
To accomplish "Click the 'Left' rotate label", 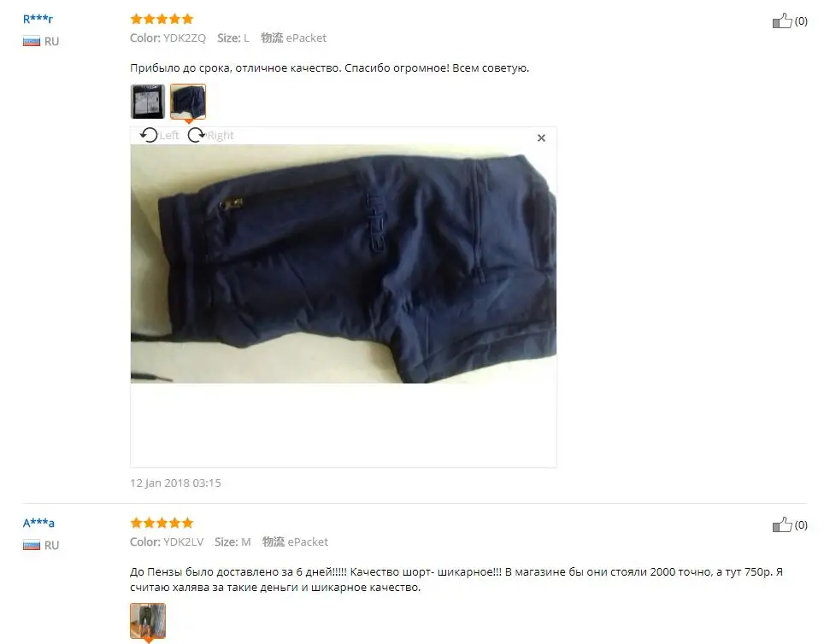I will (x=169, y=136).
